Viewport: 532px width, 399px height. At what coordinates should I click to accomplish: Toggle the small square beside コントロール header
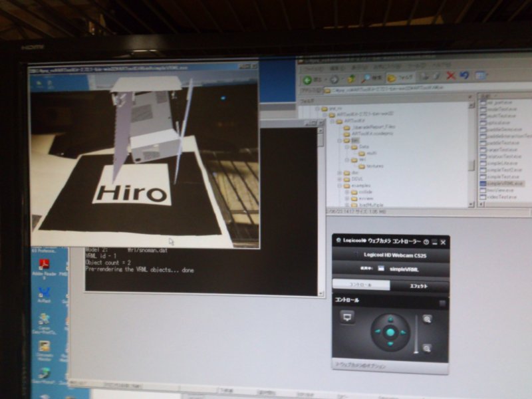pos(442,303)
